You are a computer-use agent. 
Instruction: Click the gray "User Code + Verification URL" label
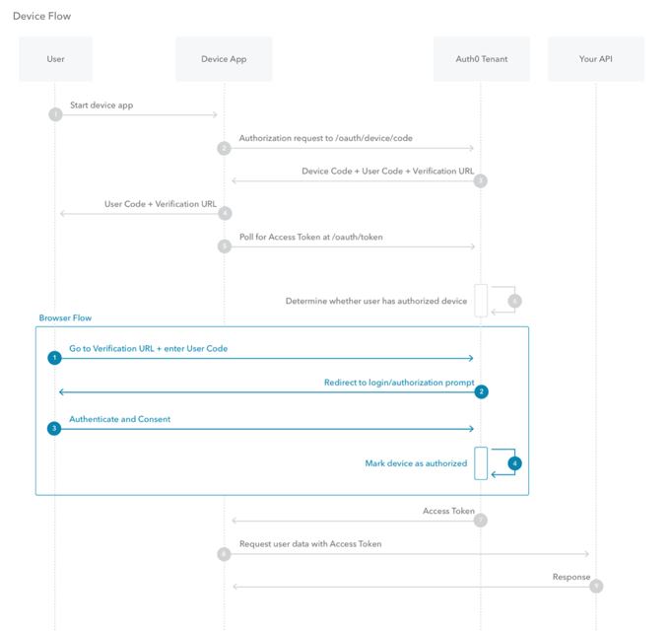click(161, 204)
